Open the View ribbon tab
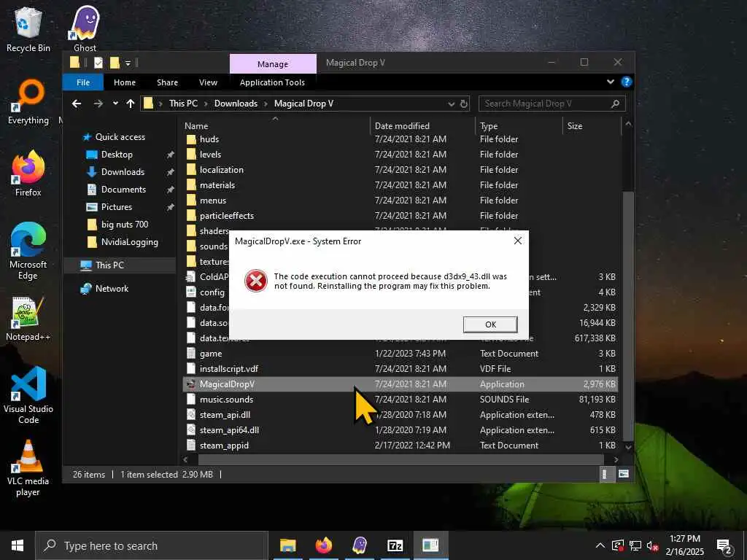This screenshot has height=560, width=747. point(208,82)
